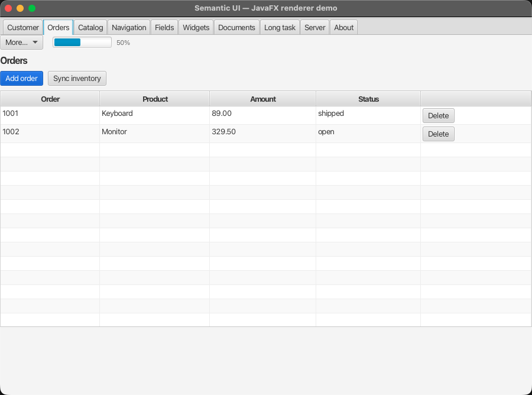Select the Long task tab

point(280,27)
